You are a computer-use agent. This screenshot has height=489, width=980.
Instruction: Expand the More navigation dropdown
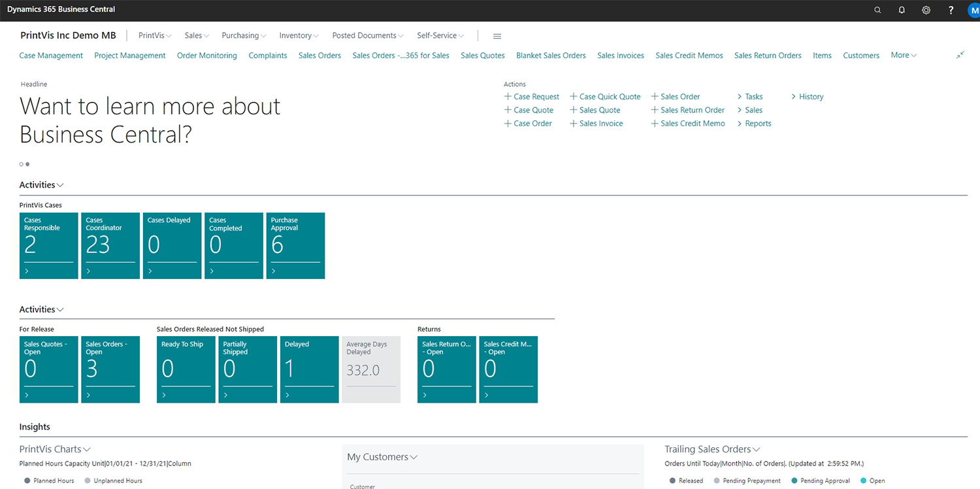click(904, 55)
